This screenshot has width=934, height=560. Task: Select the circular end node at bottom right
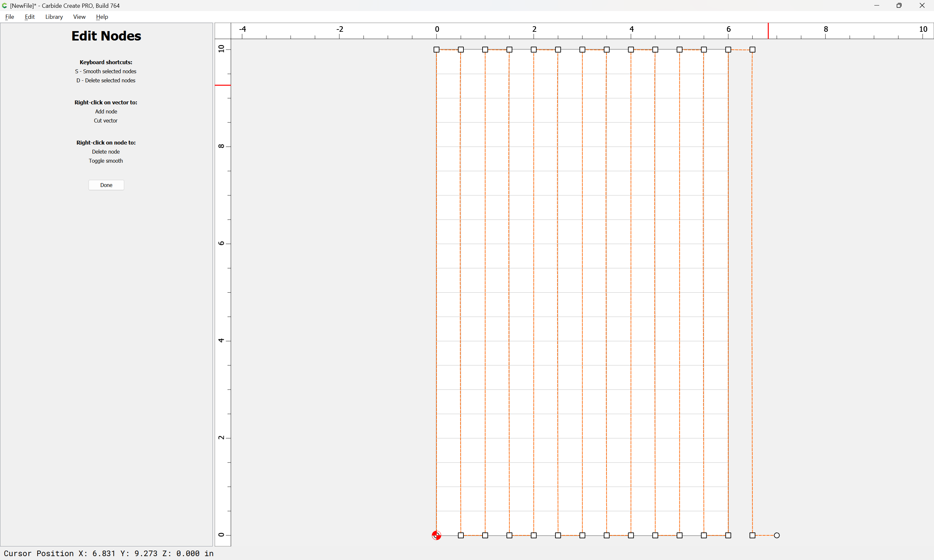777,535
